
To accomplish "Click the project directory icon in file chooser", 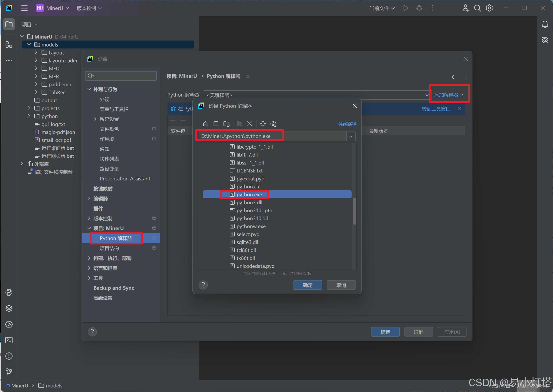I will (226, 124).
